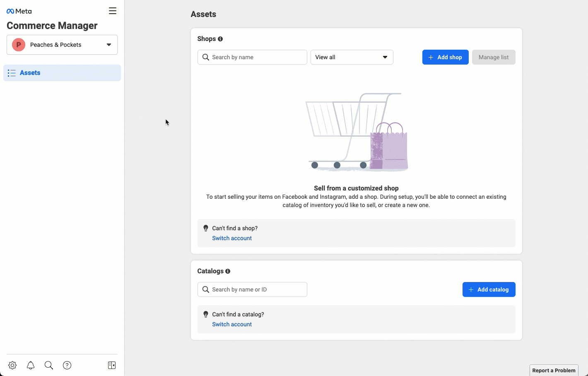Viewport: 588px width, 376px height.
Task: Open the hamburger menu in the sidebar
Action: coord(113,11)
